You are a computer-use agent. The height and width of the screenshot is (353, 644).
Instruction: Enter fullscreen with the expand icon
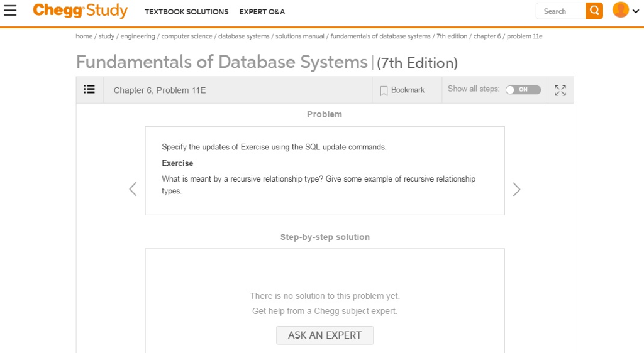560,90
